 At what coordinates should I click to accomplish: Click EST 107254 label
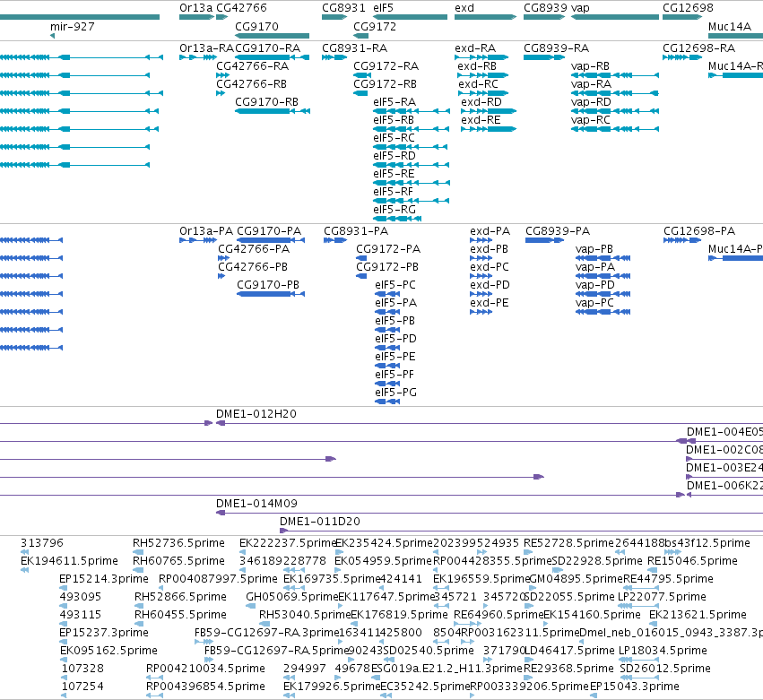pyautogui.click(x=82, y=687)
